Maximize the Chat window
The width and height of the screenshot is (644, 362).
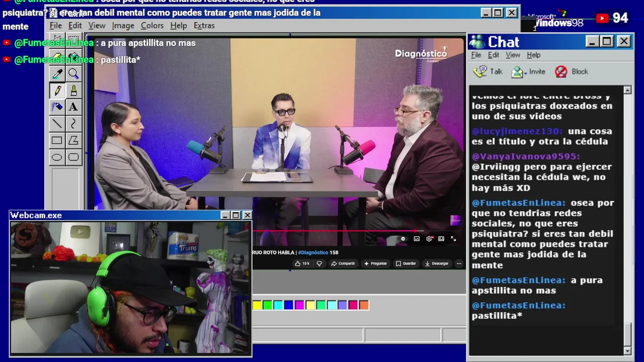[x=607, y=41]
